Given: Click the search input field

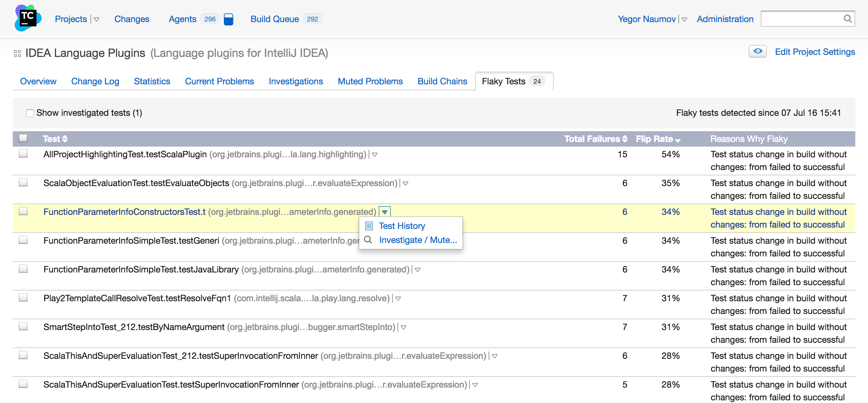Looking at the screenshot, I should point(802,19).
